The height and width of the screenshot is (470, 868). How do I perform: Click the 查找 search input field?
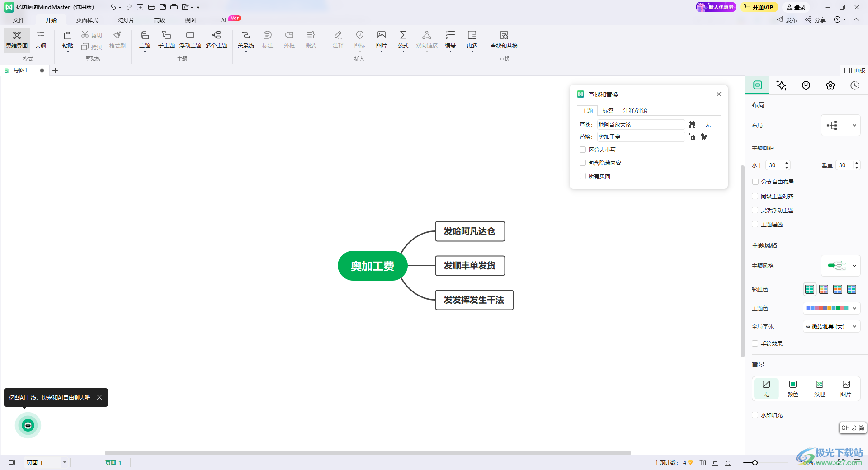[641, 125]
